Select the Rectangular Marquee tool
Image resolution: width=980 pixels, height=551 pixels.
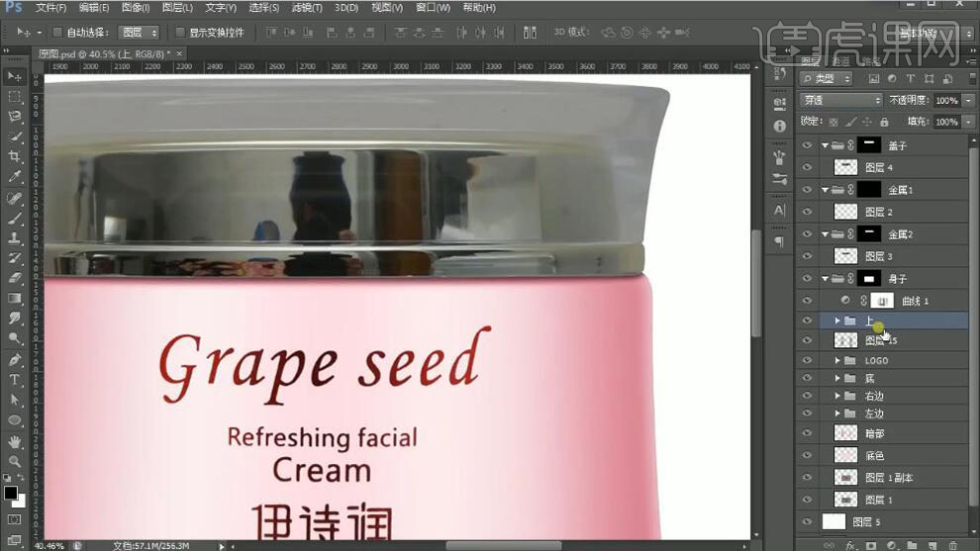[x=15, y=97]
